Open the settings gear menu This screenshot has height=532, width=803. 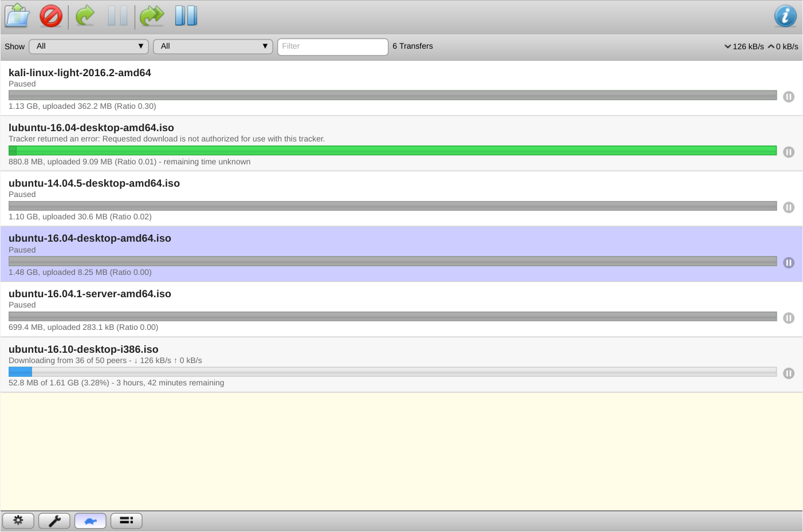[x=18, y=521]
